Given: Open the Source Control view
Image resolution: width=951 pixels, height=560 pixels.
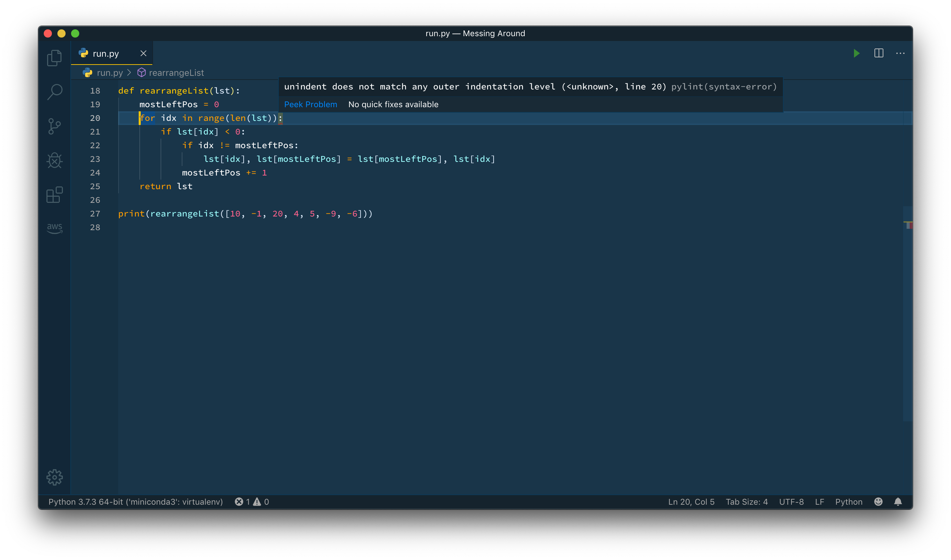Looking at the screenshot, I should click(54, 126).
